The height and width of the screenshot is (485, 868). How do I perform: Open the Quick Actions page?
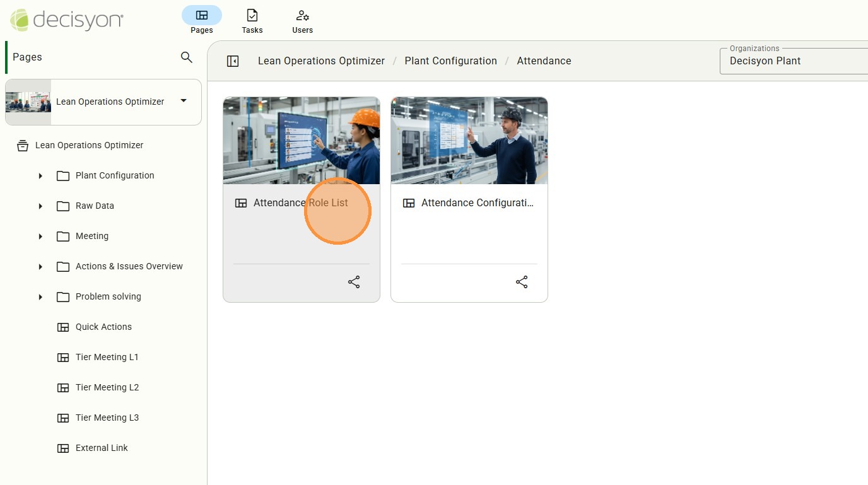pos(103,327)
